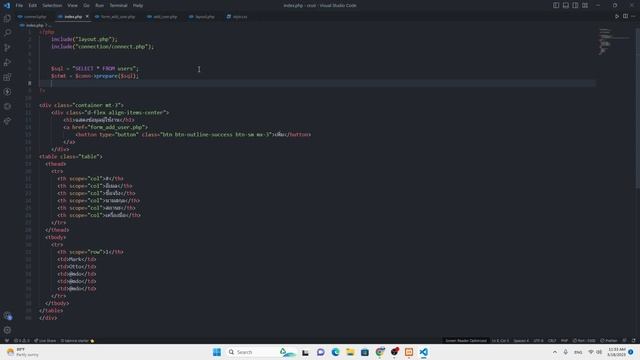Click the taskbar clock and date
Viewport: 640px width, 360px height.
616,352
